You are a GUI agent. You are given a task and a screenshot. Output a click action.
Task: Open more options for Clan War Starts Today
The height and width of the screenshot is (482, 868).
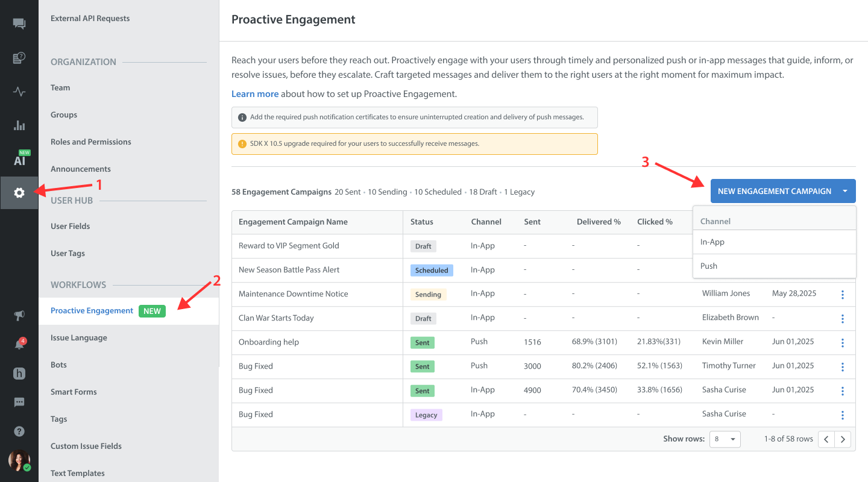pos(843,319)
